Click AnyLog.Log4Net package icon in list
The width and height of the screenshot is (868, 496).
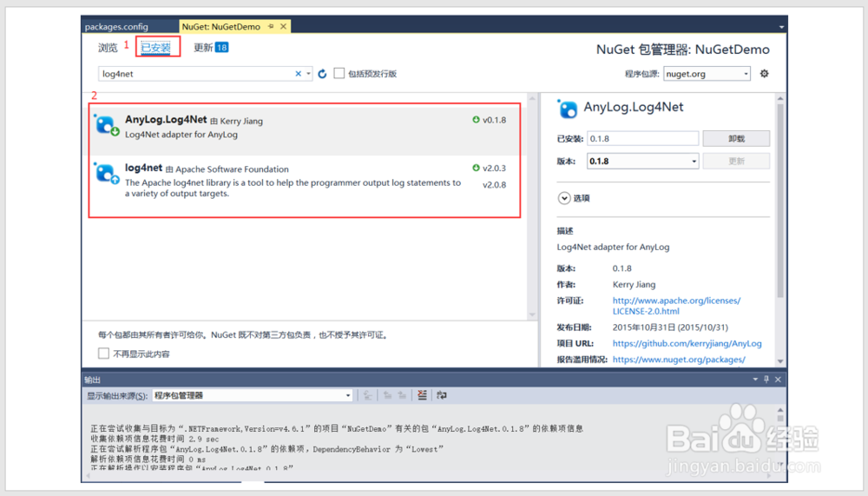[x=107, y=125]
